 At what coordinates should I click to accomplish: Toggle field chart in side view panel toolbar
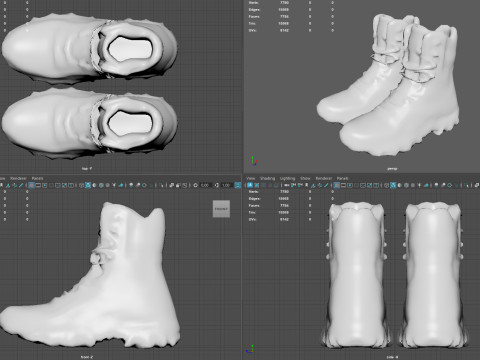[363, 185]
